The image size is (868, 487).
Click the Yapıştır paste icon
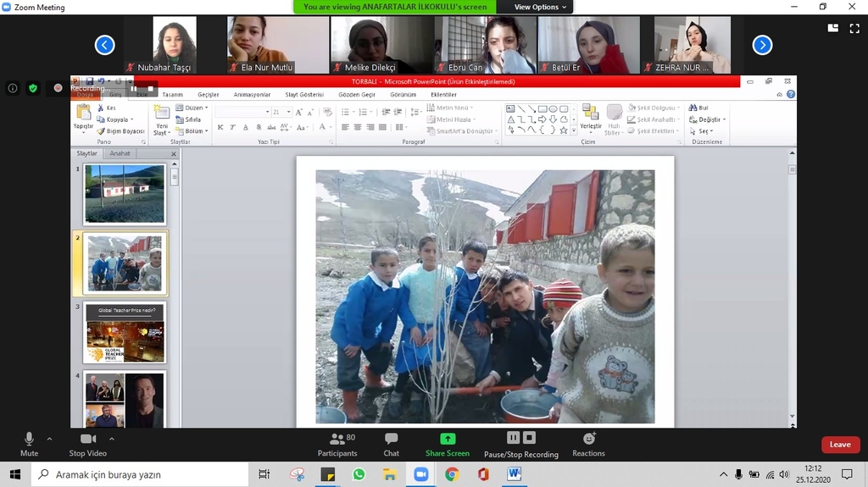pos(84,113)
